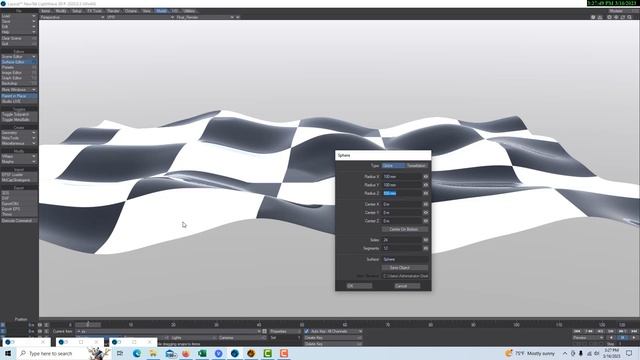Open the Help dropdown menu

pyautogui.click(x=19, y=32)
